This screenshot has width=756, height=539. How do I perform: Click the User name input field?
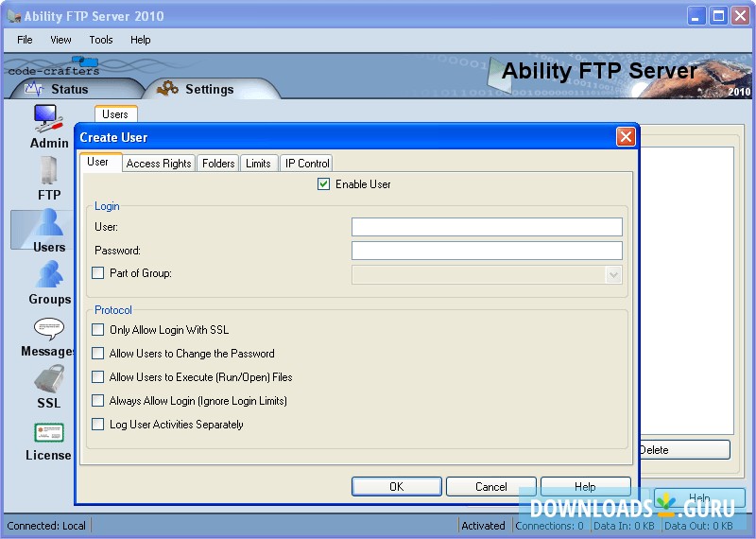pyautogui.click(x=487, y=227)
